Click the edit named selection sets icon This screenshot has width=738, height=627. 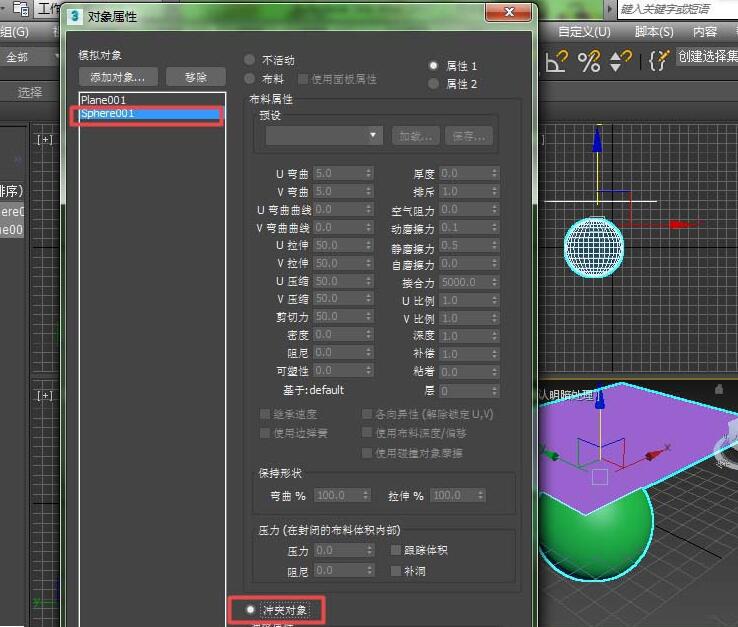click(x=658, y=61)
